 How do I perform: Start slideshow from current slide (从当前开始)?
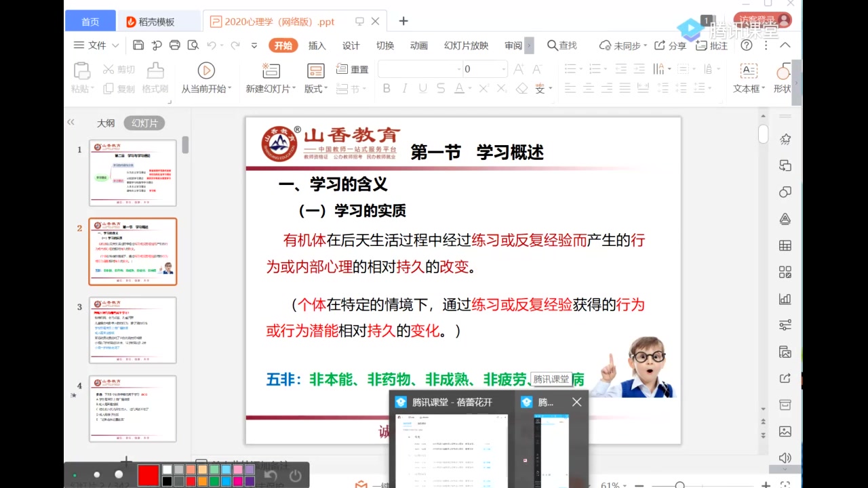click(x=206, y=78)
